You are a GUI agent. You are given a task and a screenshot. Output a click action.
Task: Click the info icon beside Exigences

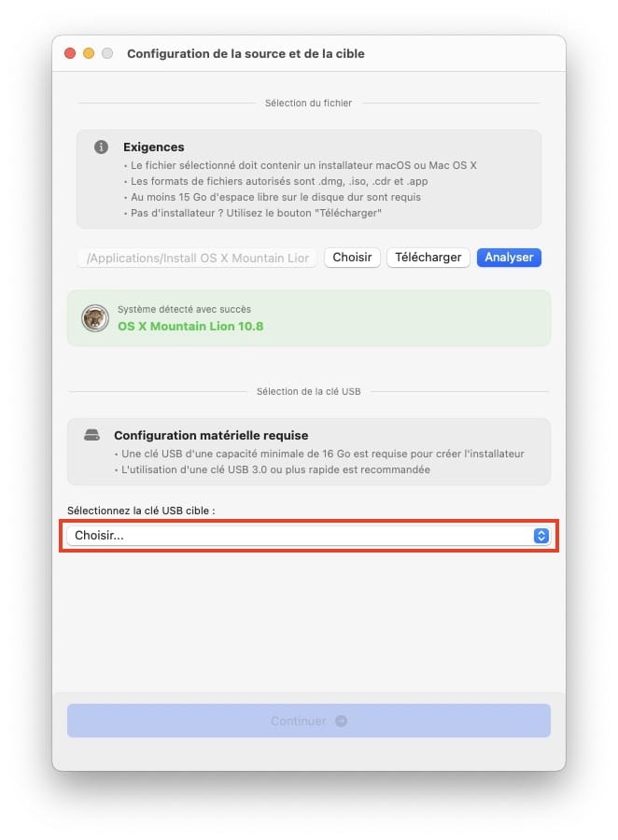102,147
